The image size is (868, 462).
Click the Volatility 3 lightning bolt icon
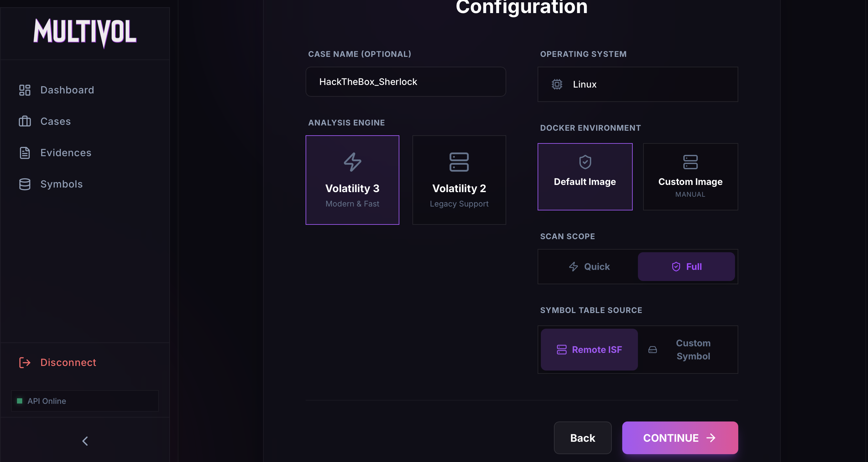pos(352,162)
